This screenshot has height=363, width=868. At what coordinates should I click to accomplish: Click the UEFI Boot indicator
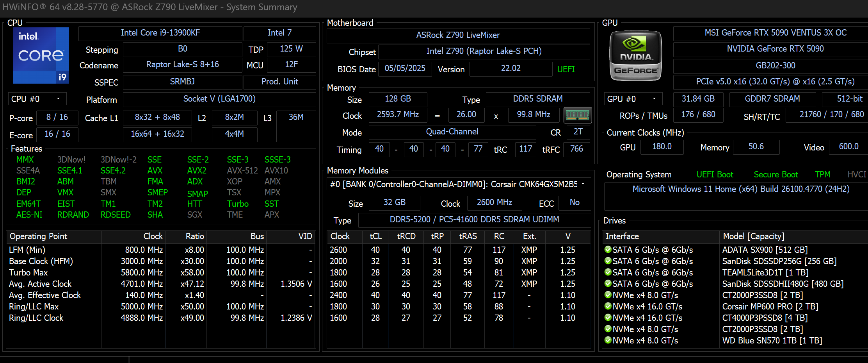coord(715,175)
